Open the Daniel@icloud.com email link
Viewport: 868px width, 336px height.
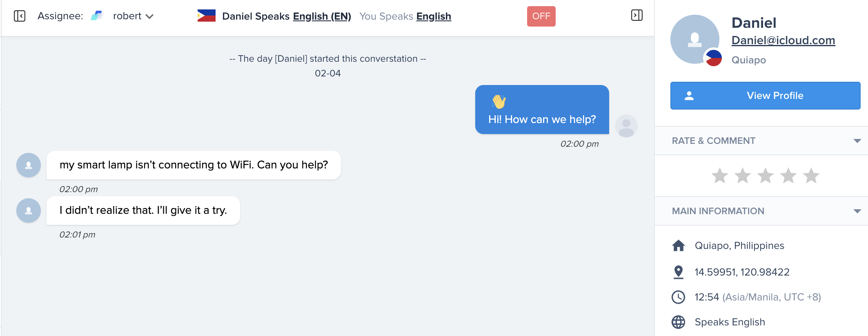783,40
